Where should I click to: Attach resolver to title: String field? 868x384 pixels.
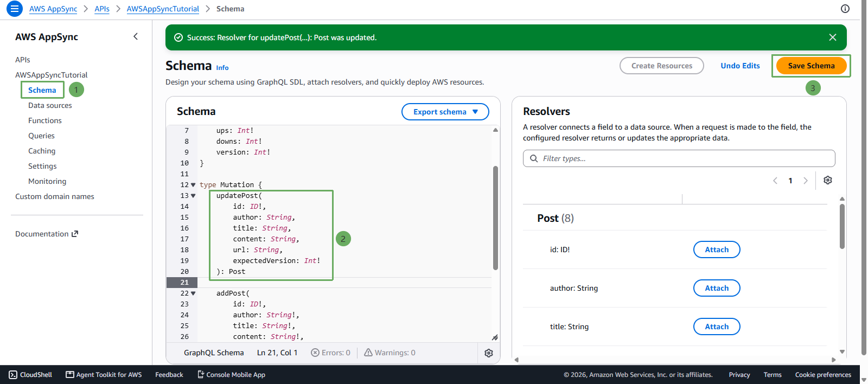click(x=717, y=327)
